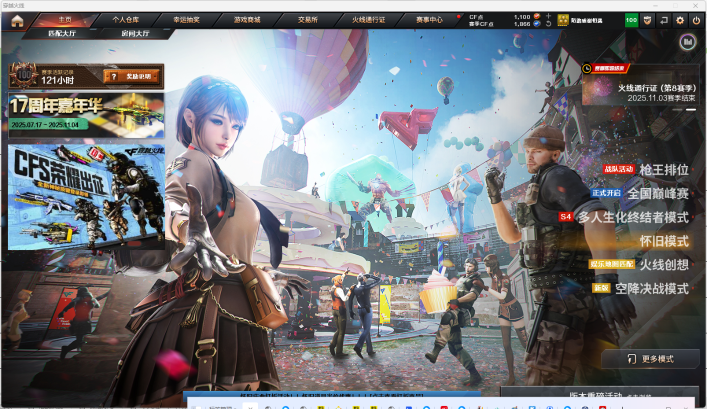Click the green 100 level badge

[631, 19]
